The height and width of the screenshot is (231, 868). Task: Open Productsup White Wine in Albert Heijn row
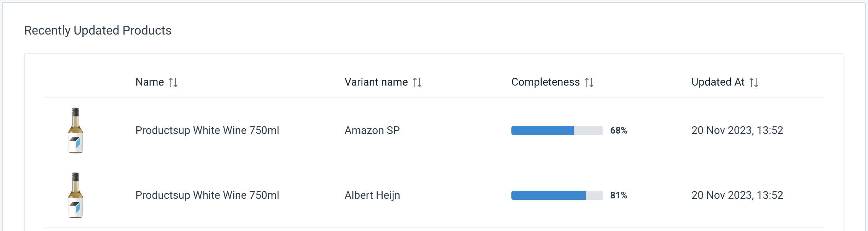(207, 195)
